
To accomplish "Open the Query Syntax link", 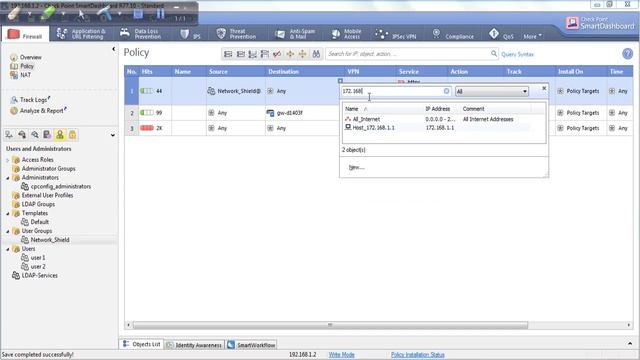I will [517, 54].
